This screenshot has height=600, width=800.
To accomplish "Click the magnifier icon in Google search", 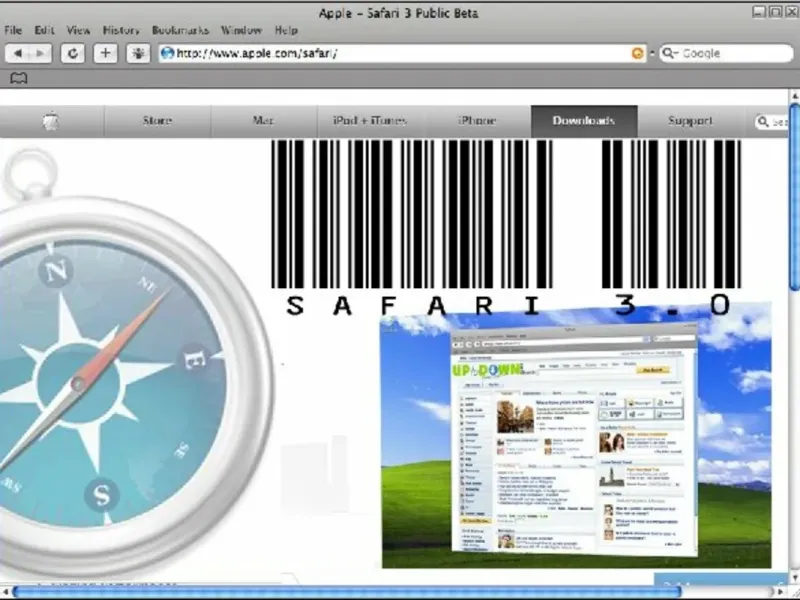I will pos(668,53).
